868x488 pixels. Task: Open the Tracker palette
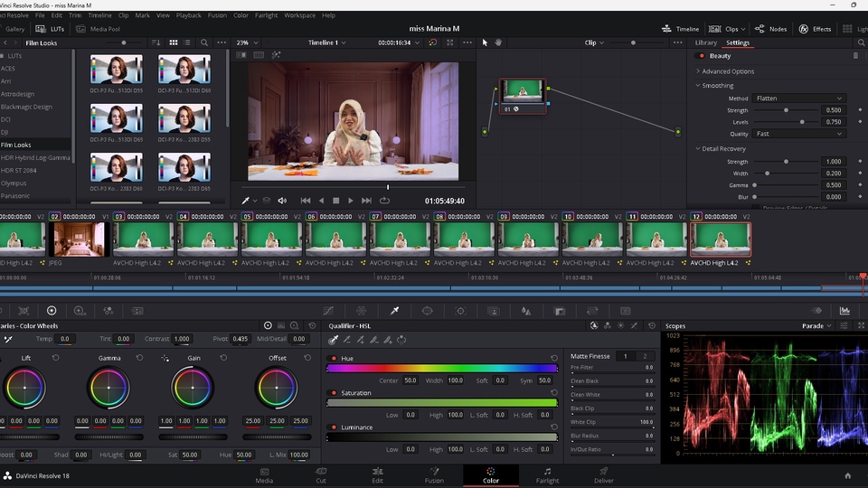460,311
